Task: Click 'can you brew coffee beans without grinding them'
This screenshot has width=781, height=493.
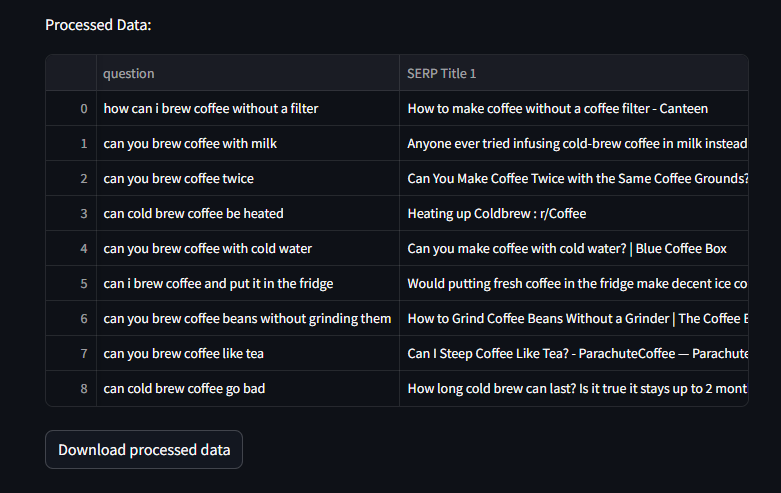Action: [x=247, y=318]
